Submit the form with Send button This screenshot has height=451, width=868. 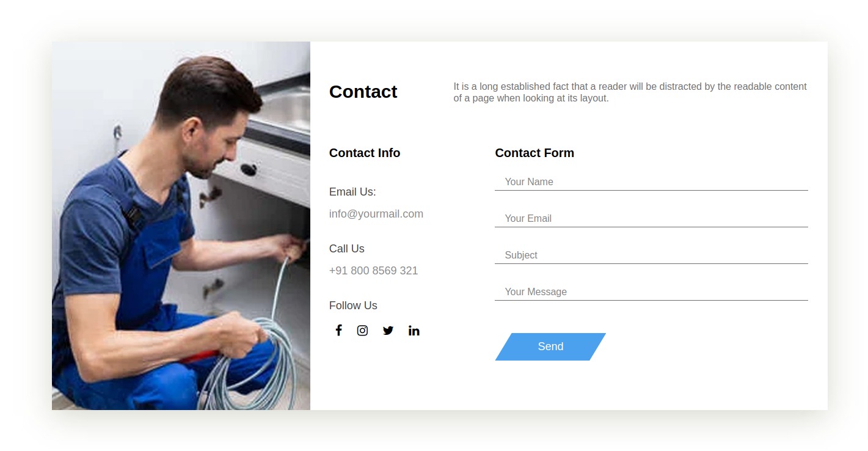pyautogui.click(x=550, y=346)
